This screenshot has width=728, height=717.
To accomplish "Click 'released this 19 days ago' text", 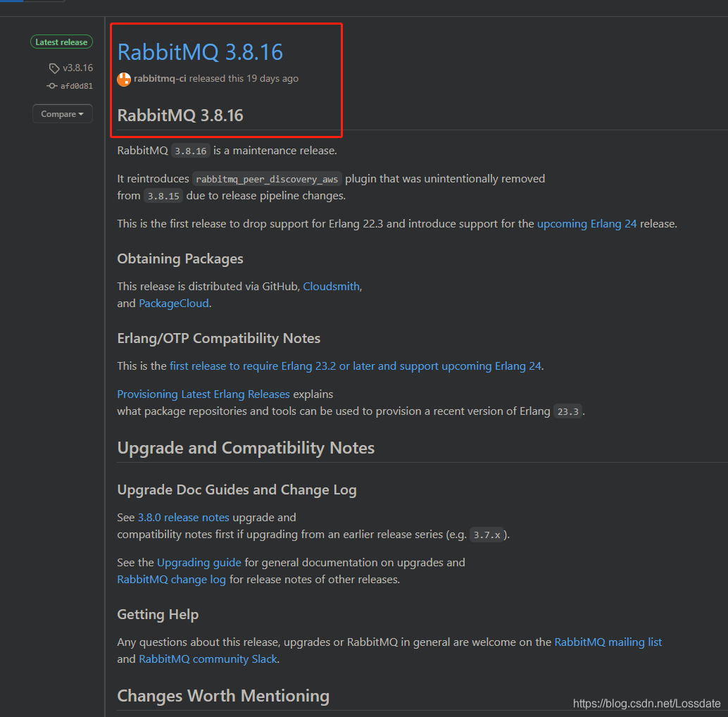I will pos(244,78).
